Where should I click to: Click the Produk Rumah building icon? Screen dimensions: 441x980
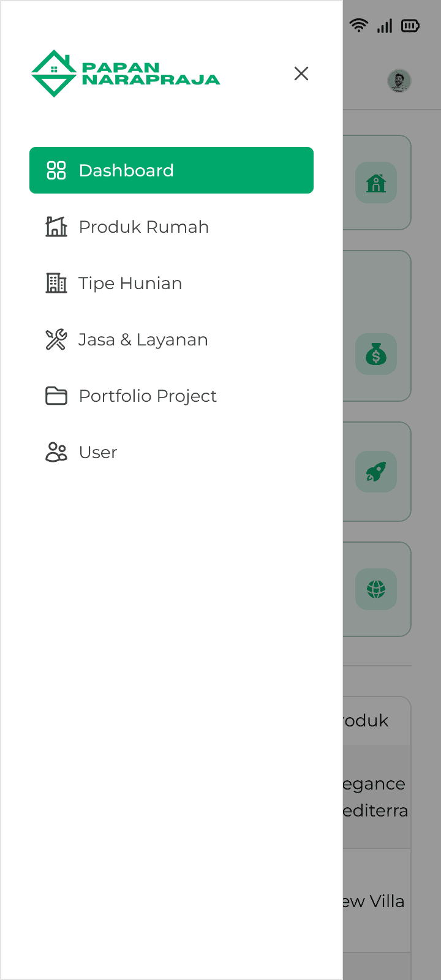(x=56, y=227)
